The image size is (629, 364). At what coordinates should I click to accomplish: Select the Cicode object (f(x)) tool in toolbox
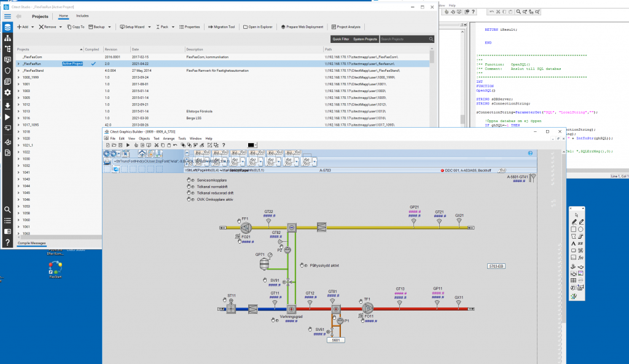580,258
